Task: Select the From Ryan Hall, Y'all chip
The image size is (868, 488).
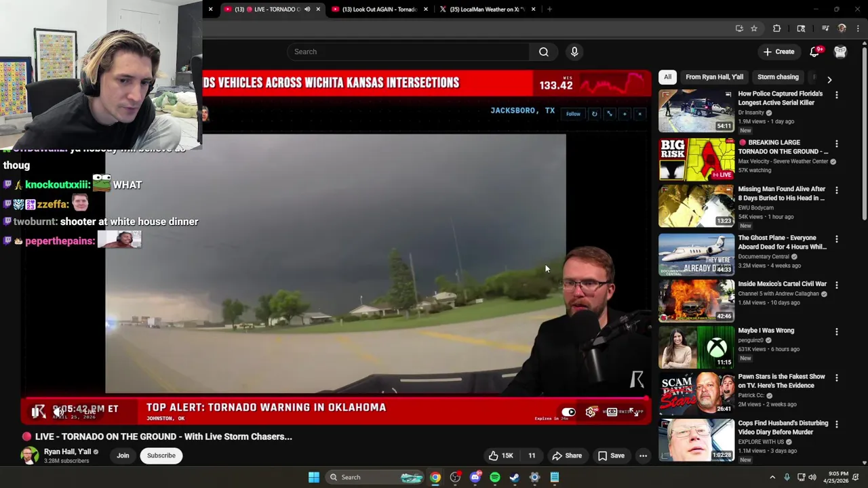Action: (714, 77)
